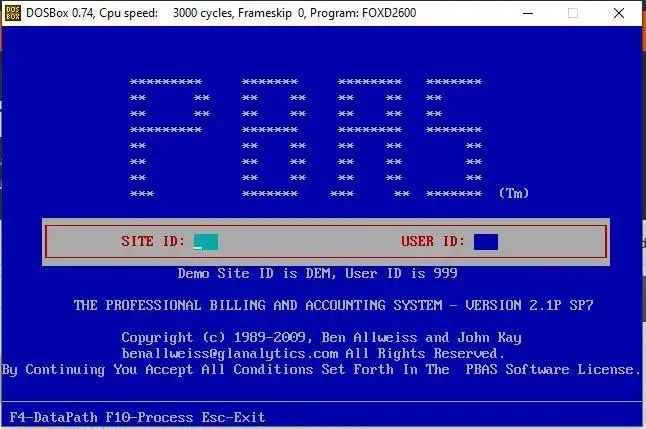Click the benallweiss@glanalytics.com email text
The width and height of the screenshot is (646, 429).
(230, 354)
